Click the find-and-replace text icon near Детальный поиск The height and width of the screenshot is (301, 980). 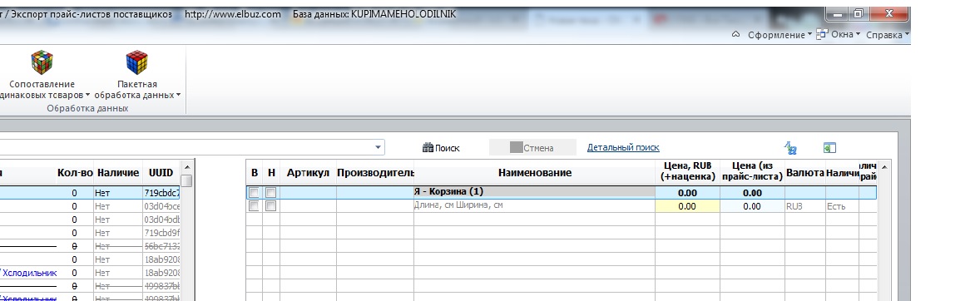[x=790, y=148]
